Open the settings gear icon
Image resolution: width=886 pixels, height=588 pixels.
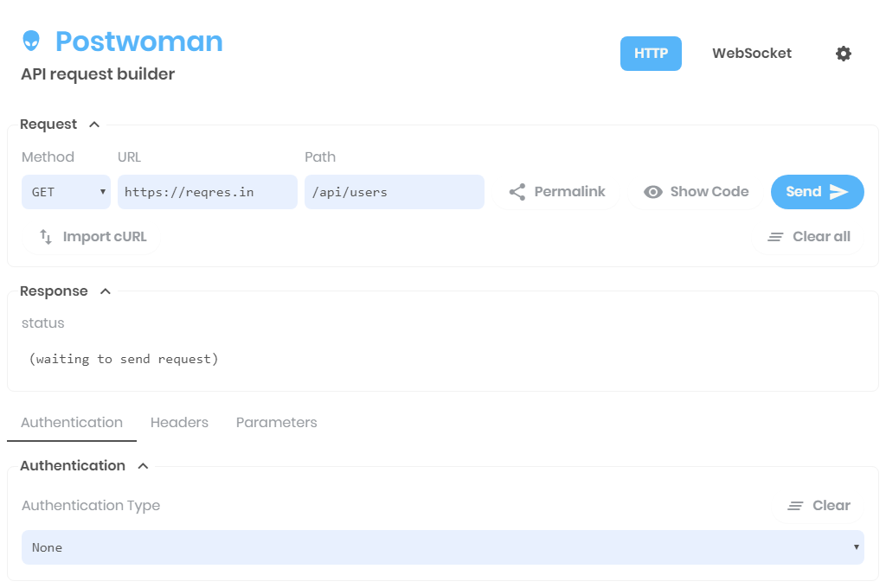click(844, 54)
